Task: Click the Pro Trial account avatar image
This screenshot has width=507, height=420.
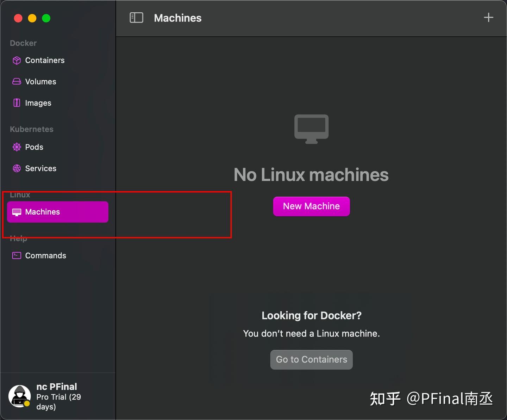Action: tap(19, 395)
